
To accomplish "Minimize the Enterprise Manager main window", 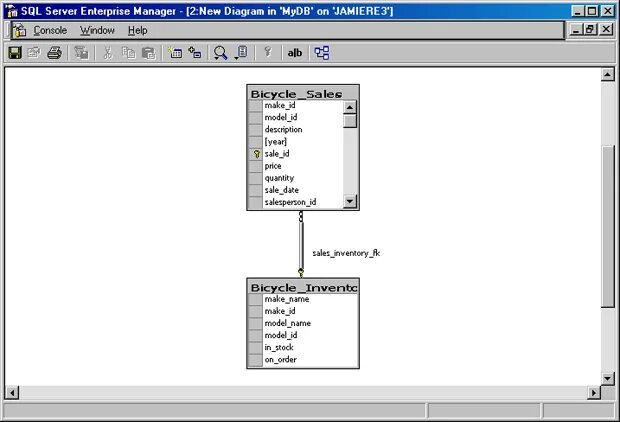I will (x=578, y=11).
